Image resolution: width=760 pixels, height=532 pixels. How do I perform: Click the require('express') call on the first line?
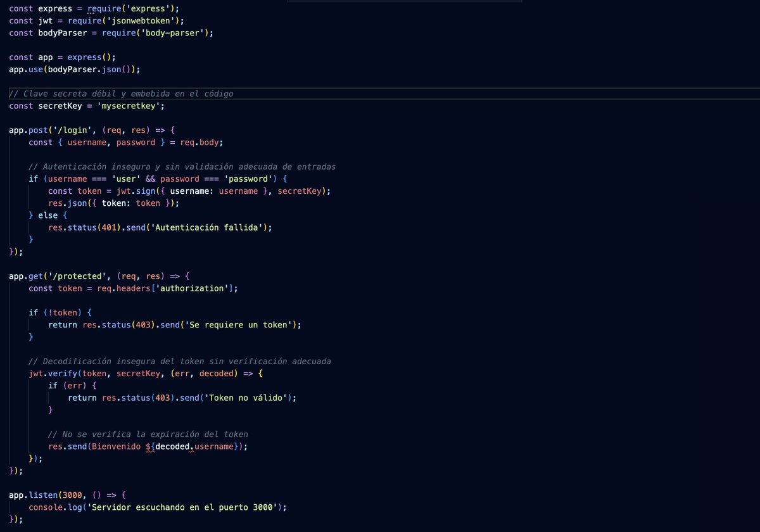click(133, 9)
